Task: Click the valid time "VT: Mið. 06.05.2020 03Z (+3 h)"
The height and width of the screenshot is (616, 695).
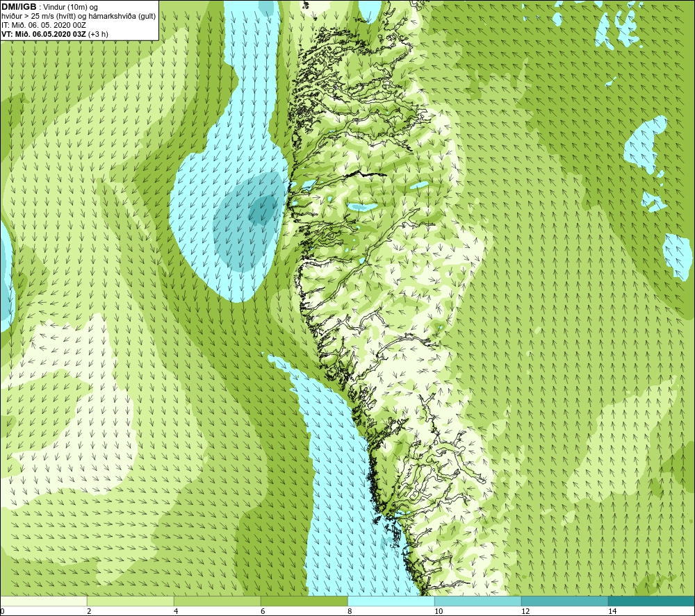Action: [x=54, y=34]
